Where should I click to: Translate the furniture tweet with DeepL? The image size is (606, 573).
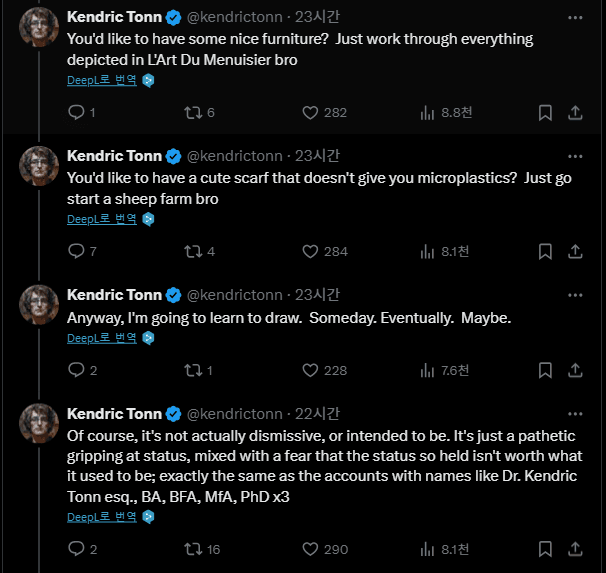pos(102,80)
